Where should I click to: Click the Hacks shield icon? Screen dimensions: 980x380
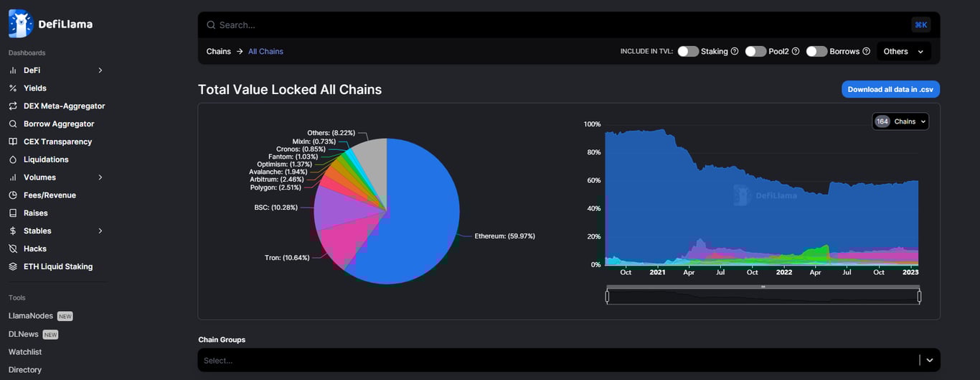[13, 249]
